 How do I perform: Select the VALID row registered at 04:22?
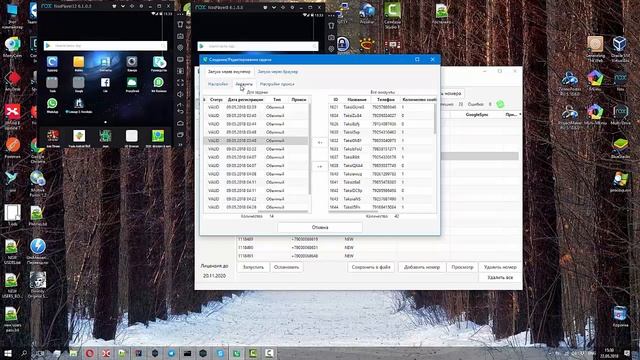pos(256,199)
